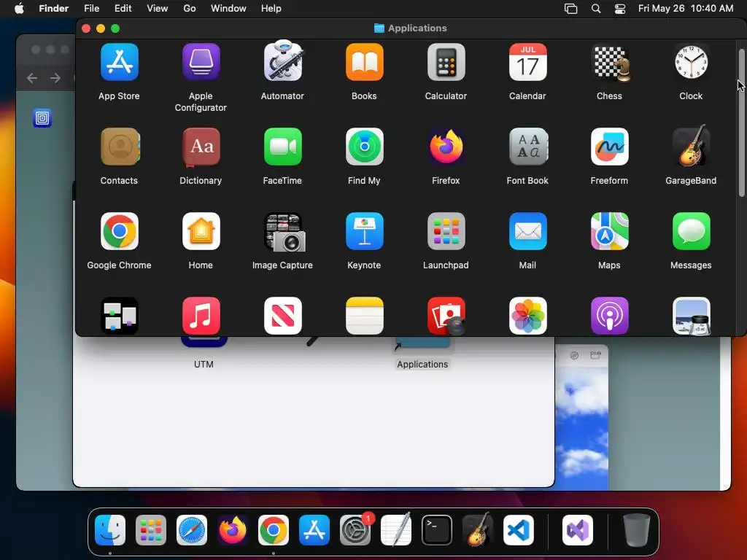This screenshot has width=747, height=560.
Task: Select the Photo Booth app icon
Action: [446, 316]
